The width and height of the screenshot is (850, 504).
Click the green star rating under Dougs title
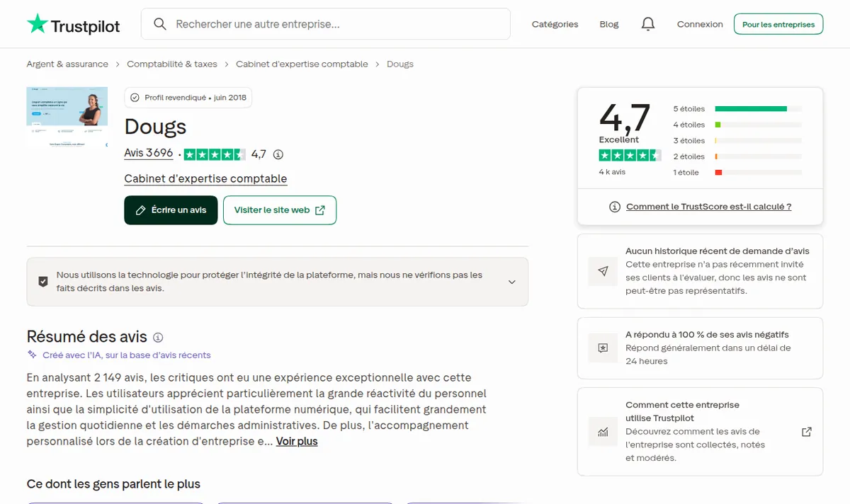pos(215,154)
